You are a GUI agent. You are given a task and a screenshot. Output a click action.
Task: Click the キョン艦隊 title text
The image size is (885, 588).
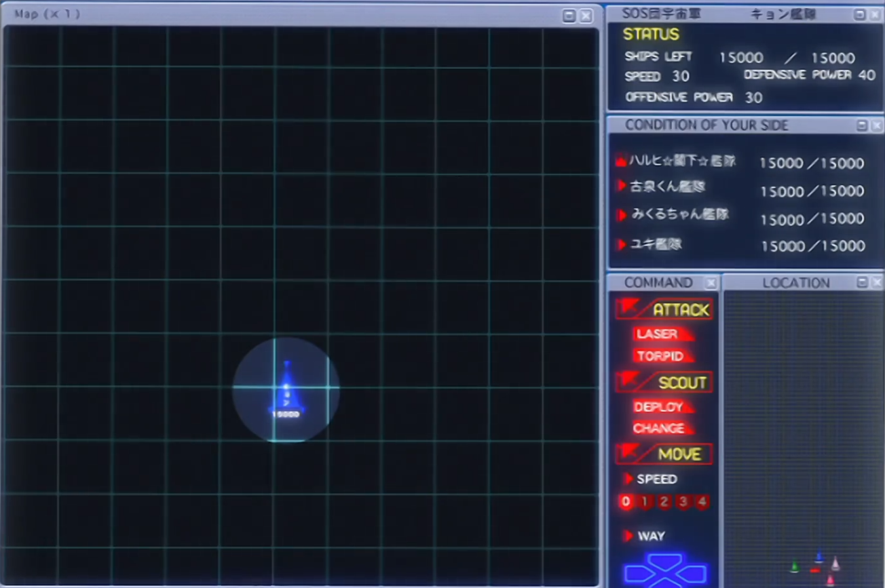click(x=783, y=14)
